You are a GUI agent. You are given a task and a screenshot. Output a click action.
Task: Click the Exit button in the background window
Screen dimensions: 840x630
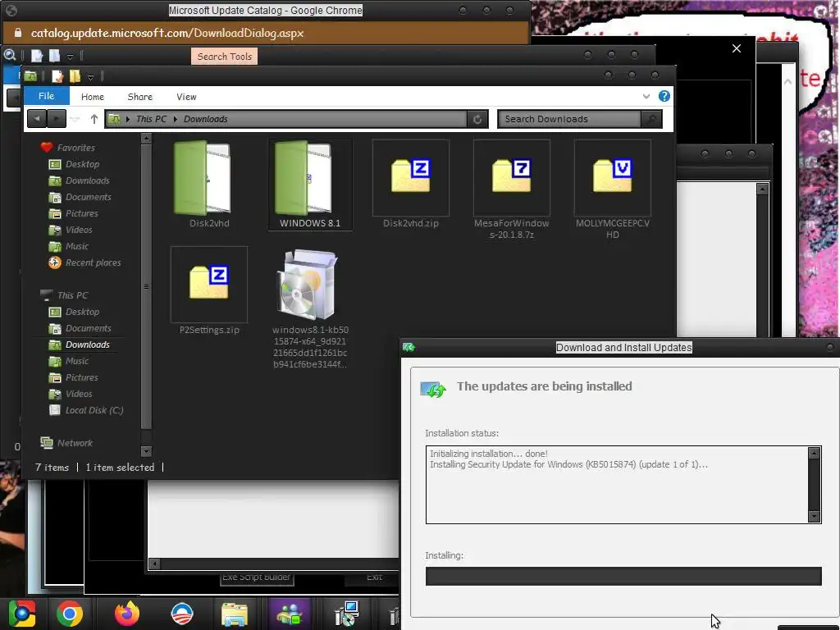coord(374,577)
